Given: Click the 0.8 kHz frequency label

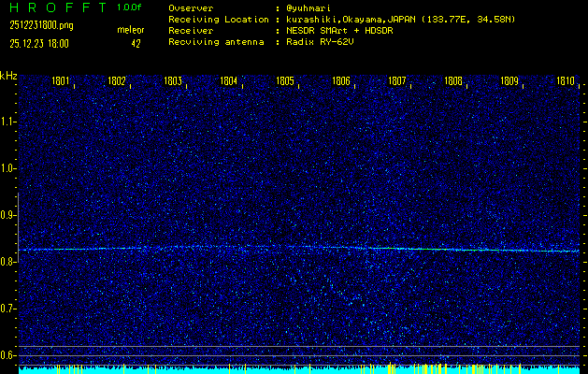Looking at the screenshot, I should click(8, 262).
